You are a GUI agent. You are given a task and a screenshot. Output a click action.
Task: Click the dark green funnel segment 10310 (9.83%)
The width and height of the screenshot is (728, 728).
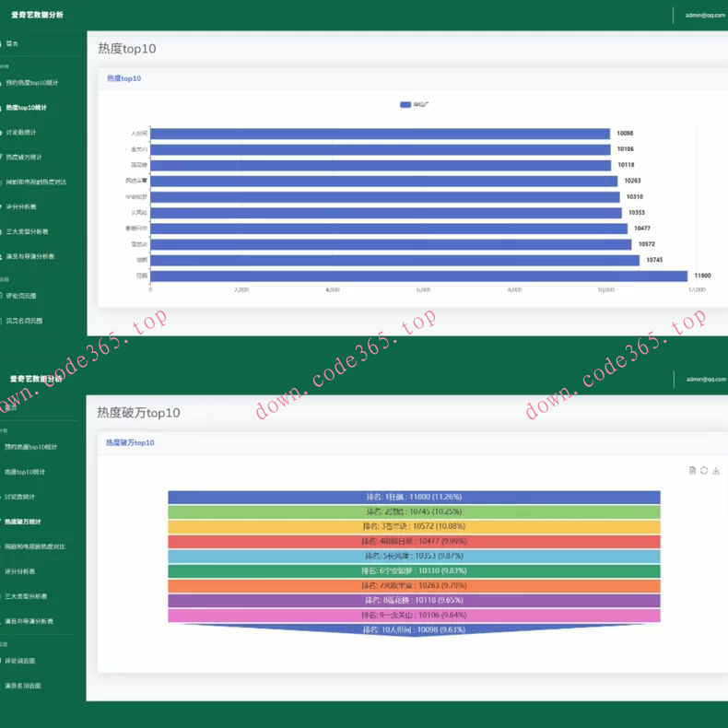click(414, 571)
